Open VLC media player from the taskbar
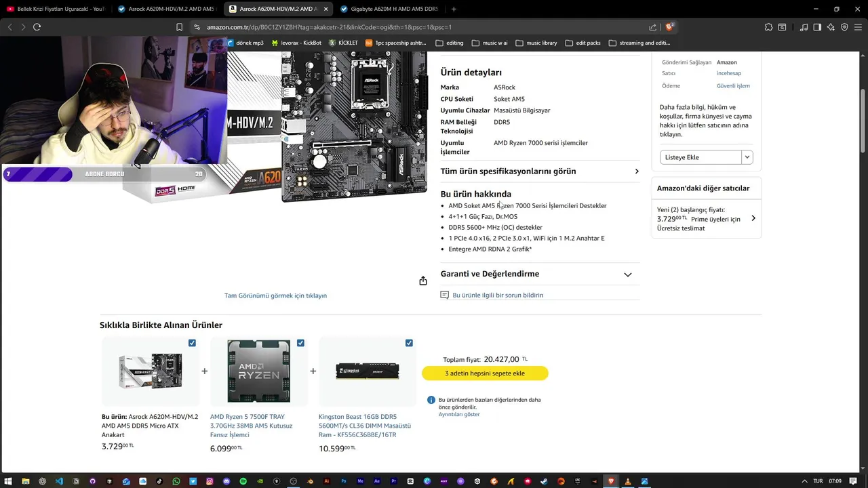 pyautogui.click(x=627, y=481)
